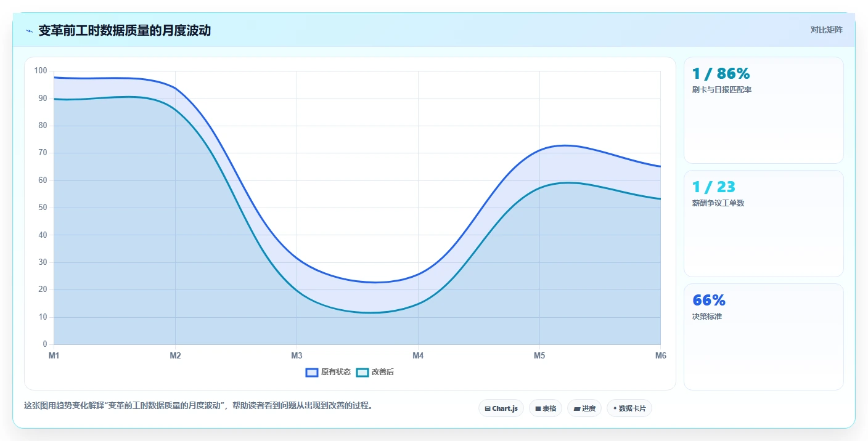Click the M6 x-axis label
This screenshot has height=441, width=868.
(x=660, y=356)
